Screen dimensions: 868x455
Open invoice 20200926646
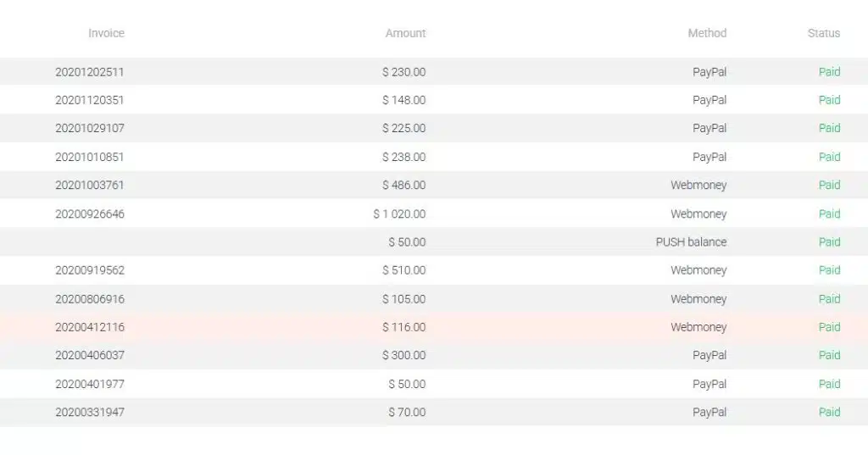(90, 214)
